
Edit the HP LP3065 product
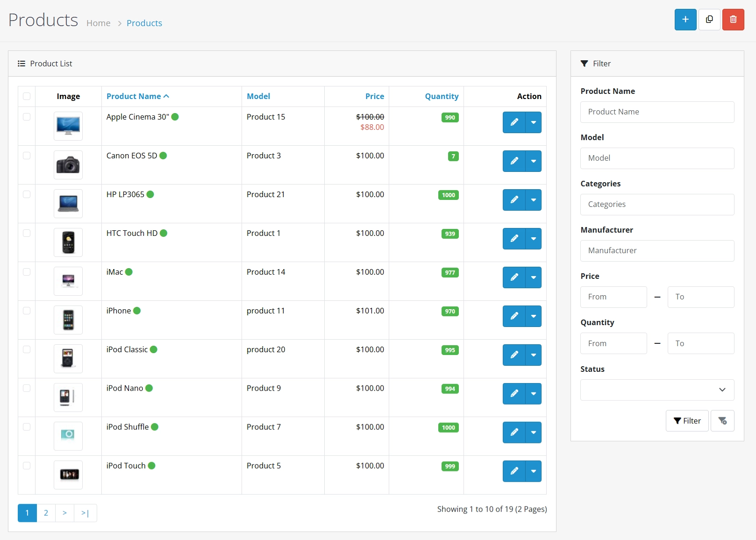[514, 200]
